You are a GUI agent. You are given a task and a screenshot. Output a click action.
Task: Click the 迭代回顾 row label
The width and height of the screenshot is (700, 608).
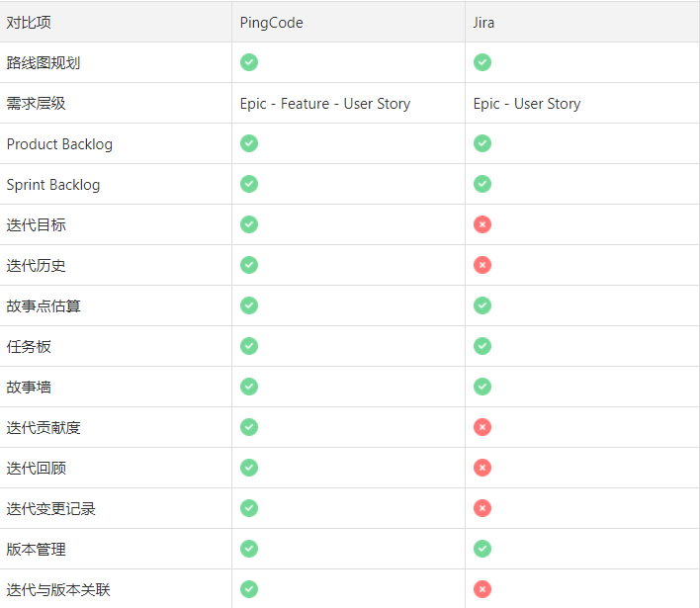(x=37, y=469)
